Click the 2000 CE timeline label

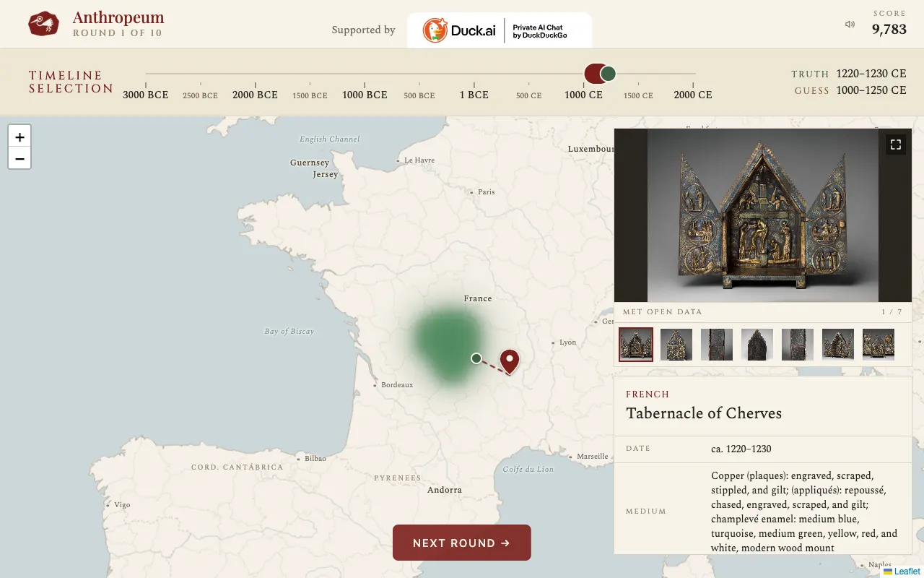[x=693, y=95]
